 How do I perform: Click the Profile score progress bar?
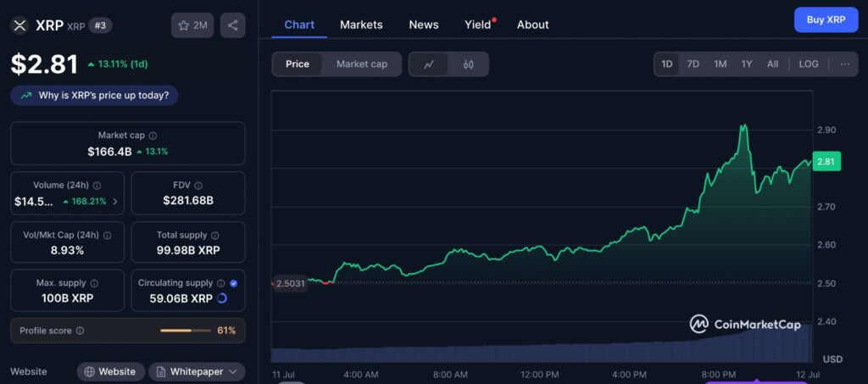(186, 331)
